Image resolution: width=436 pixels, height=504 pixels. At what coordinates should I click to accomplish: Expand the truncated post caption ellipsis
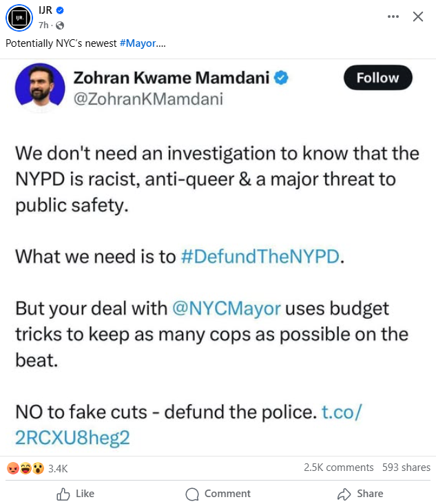(161, 43)
